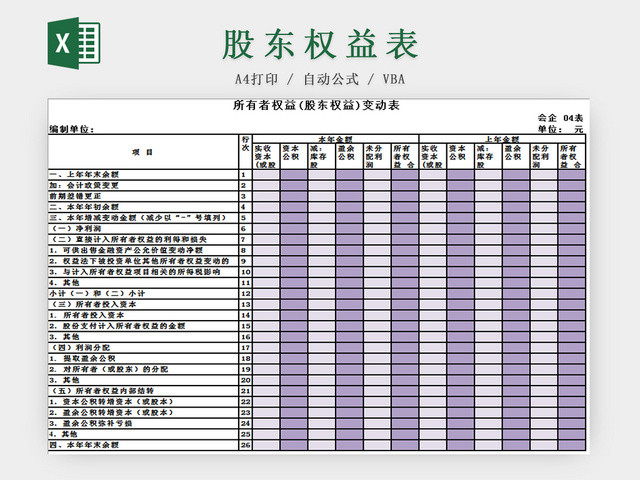Viewport: 640px width, 480px height.
Task: Select '实收资本' header under 上年金额
Action: coord(433,156)
